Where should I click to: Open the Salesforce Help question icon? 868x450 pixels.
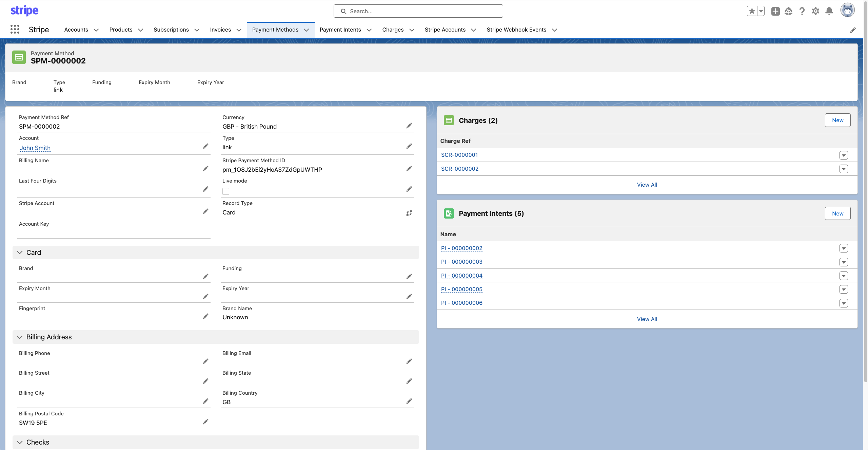[x=802, y=11]
